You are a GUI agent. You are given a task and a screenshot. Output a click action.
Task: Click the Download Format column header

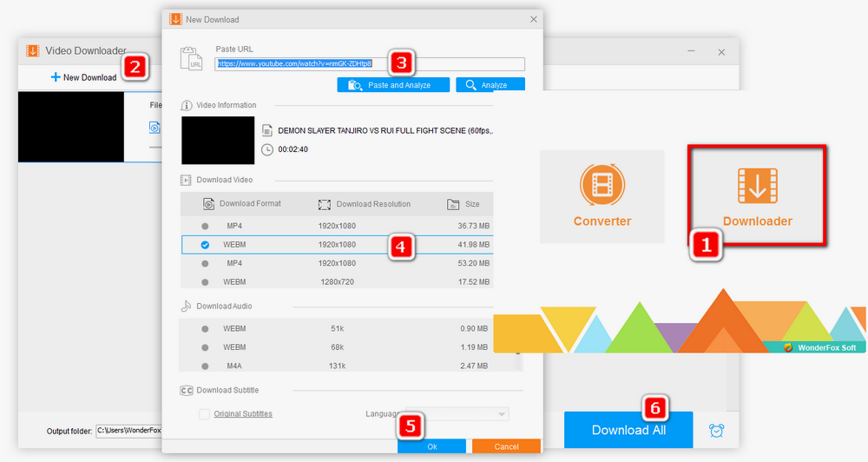(242, 204)
